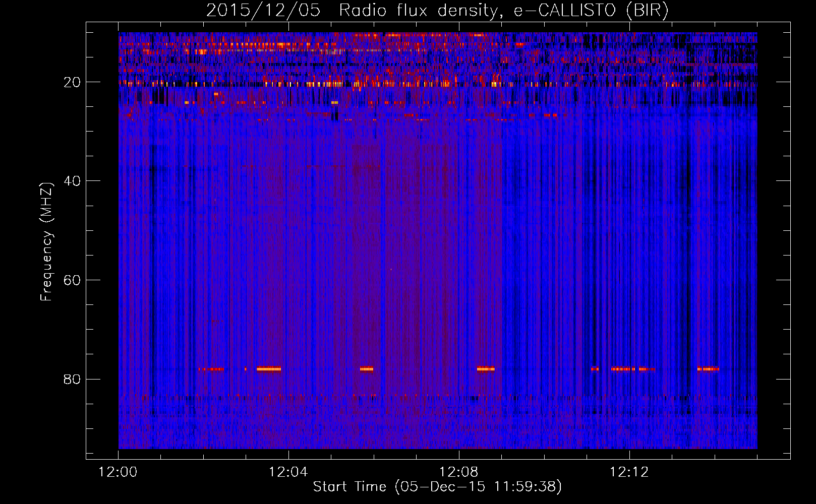
Task: Click the "20" frequency tick label
Action: (x=73, y=82)
